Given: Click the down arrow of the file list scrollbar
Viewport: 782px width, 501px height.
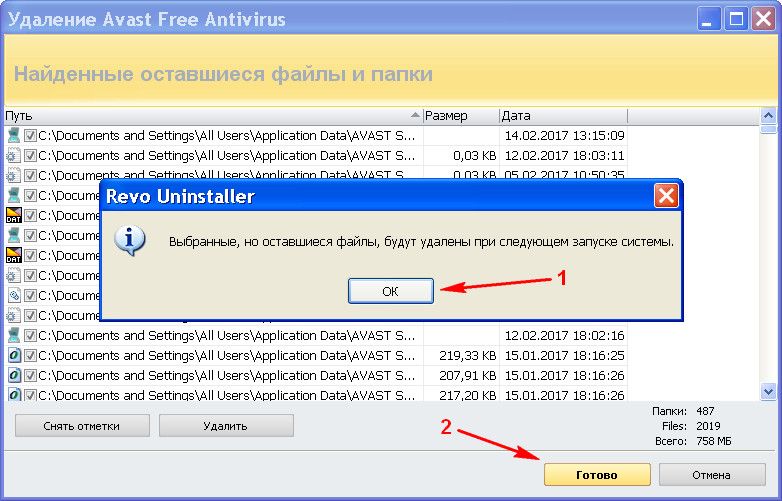Looking at the screenshot, I should point(768,391).
